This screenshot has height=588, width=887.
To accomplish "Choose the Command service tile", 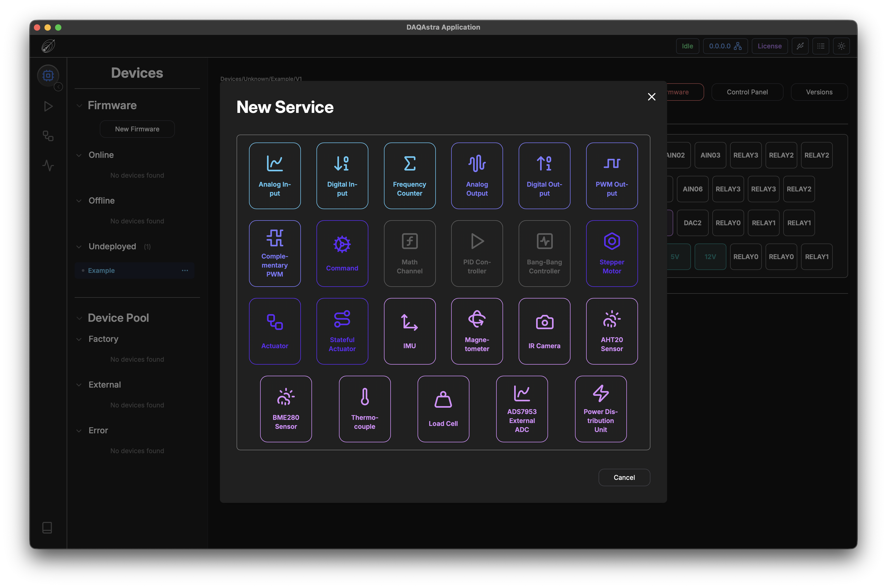I will pos(342,253).
